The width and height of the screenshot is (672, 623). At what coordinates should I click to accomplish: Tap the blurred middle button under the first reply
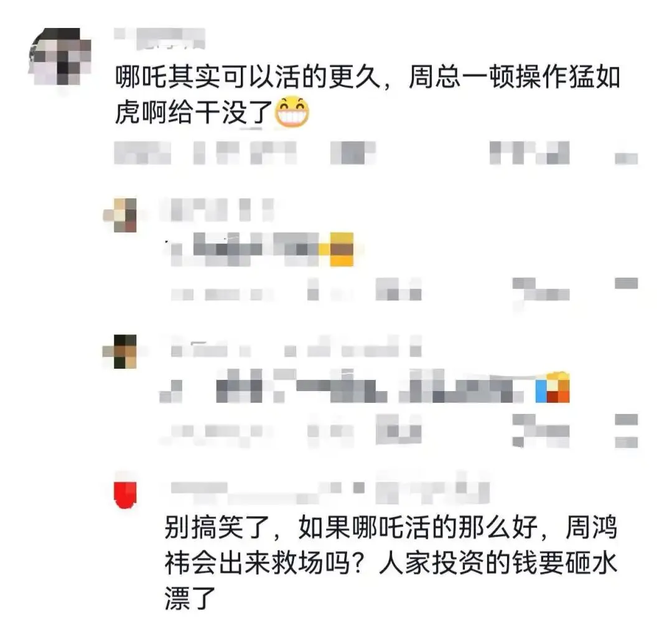point(399,289)
